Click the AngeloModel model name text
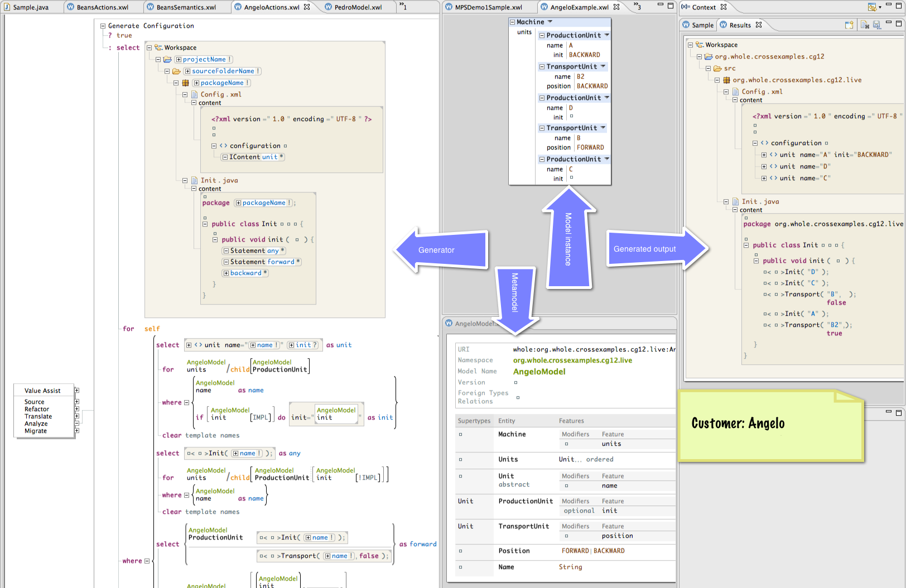 (x=539, y=372)
